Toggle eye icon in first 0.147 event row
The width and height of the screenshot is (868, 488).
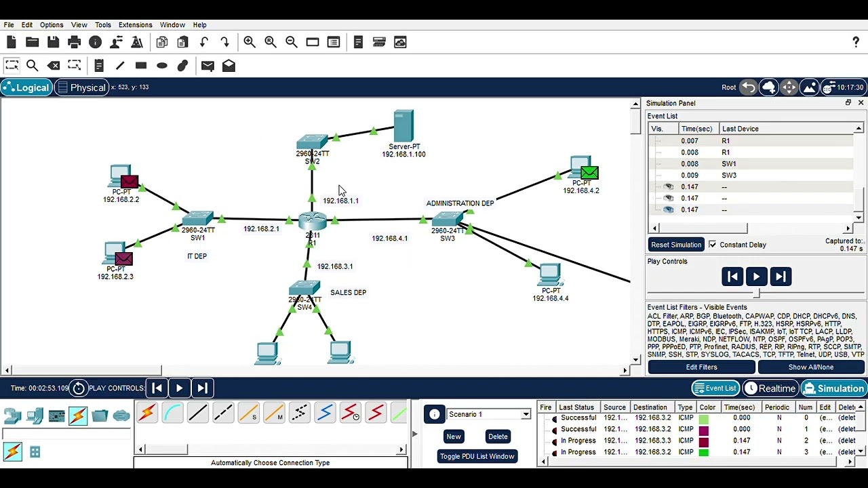point(669,187)
